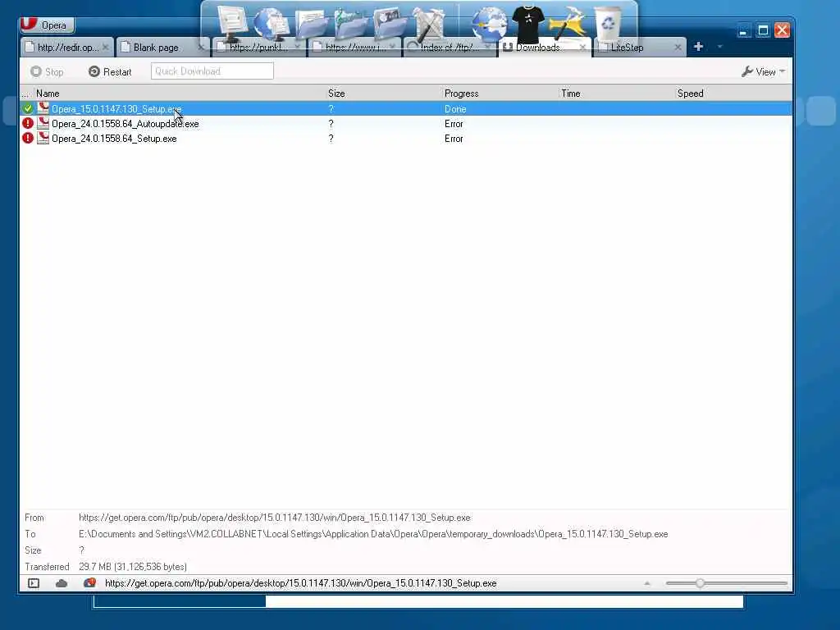Select Opera_24.0.1558.64_Setup.exe row
This screenshot has width=840, height=630.
coord(406,139)
